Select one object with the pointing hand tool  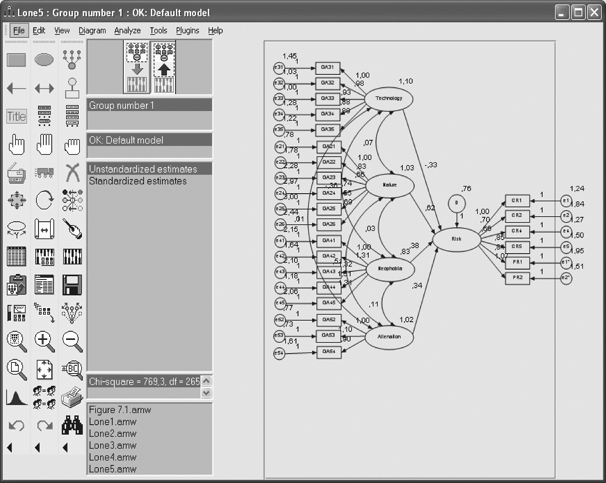point(17,145)
